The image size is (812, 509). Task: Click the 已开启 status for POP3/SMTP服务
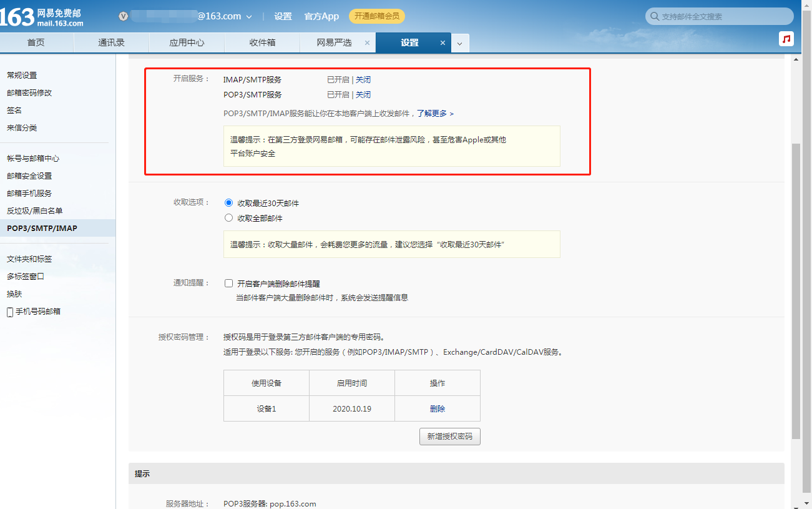(x=338, y=95)
